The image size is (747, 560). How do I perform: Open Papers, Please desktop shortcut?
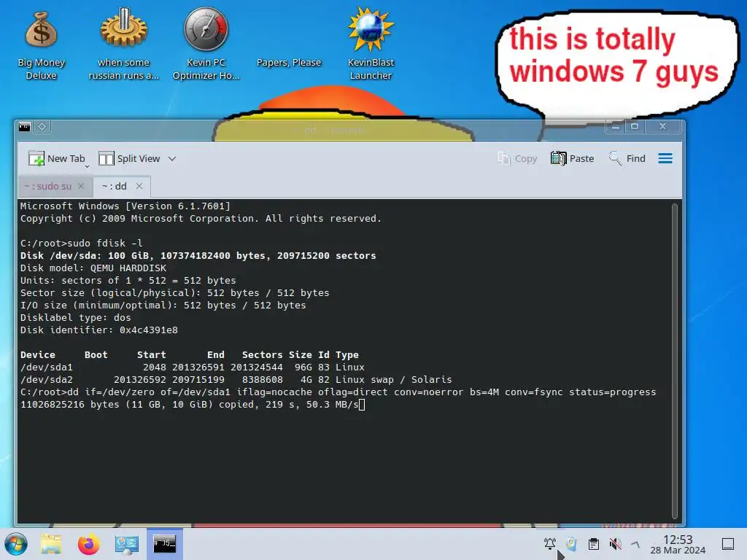point(289,63)
